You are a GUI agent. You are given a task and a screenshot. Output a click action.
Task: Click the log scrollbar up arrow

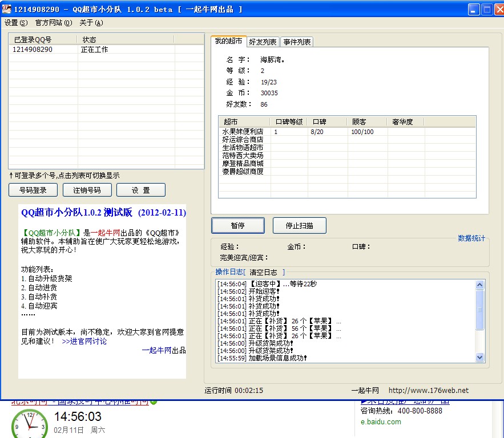point(479,285)
